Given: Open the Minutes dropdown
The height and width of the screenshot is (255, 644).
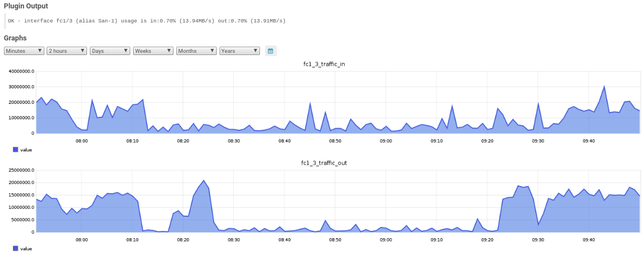Looking at the screenshot, I should pos(24,51).
